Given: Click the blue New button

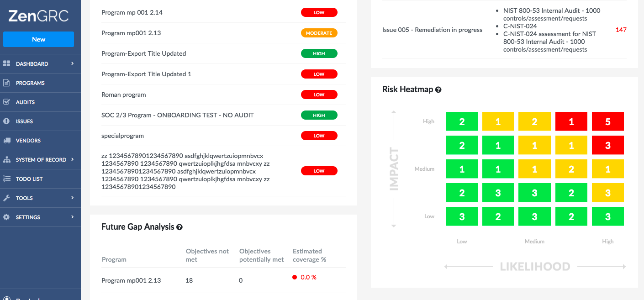Looking at the screenshot, I should [38, 39].
